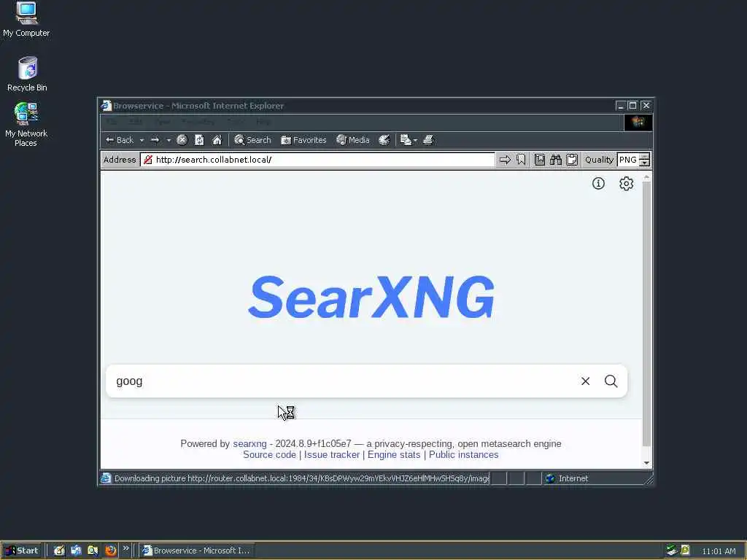The height and width of the screenshot is (560, 747).
Task: Click the Windows logo throbber icon
Action: 638,122
